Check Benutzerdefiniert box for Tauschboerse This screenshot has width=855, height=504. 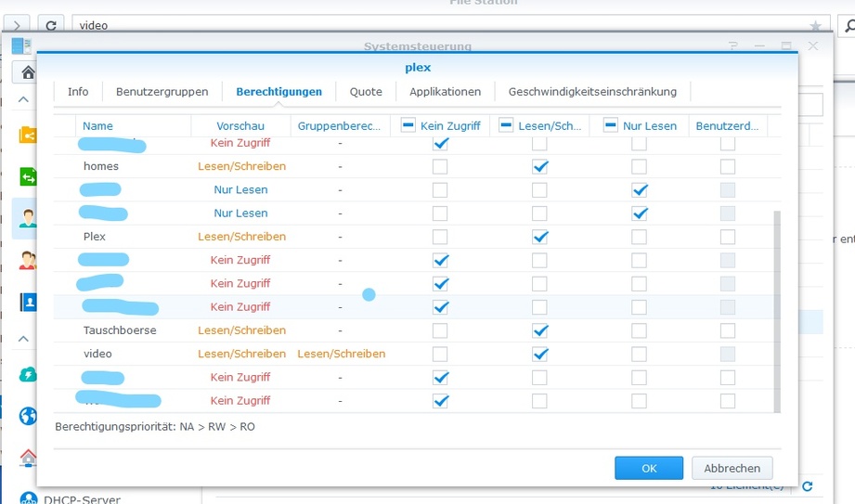coord(728,330)
